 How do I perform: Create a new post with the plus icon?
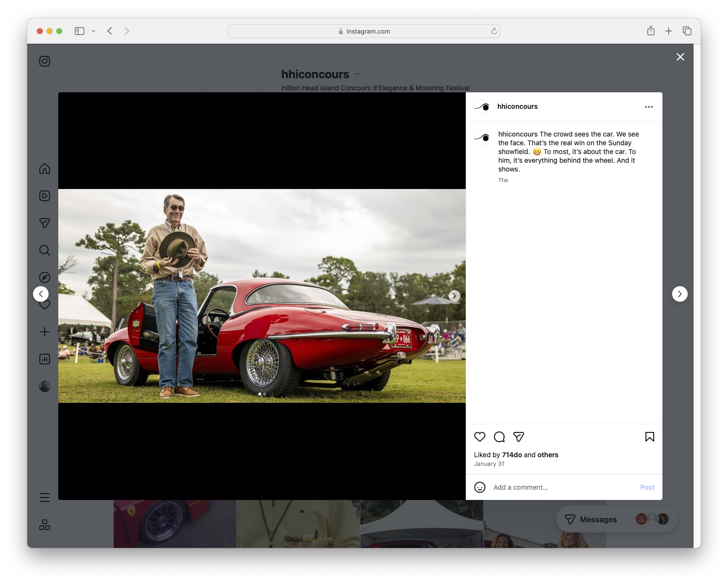click(44, 332)
